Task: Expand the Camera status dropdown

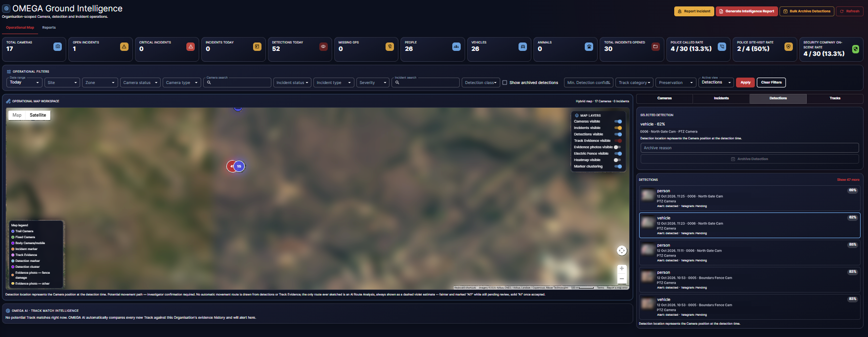Action: [140, 83]
